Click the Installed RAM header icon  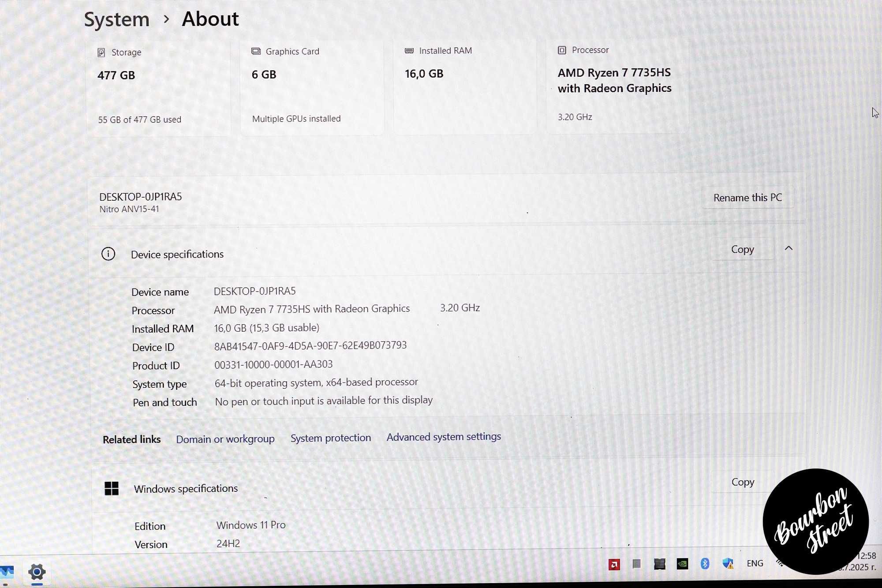pos(409,51)
